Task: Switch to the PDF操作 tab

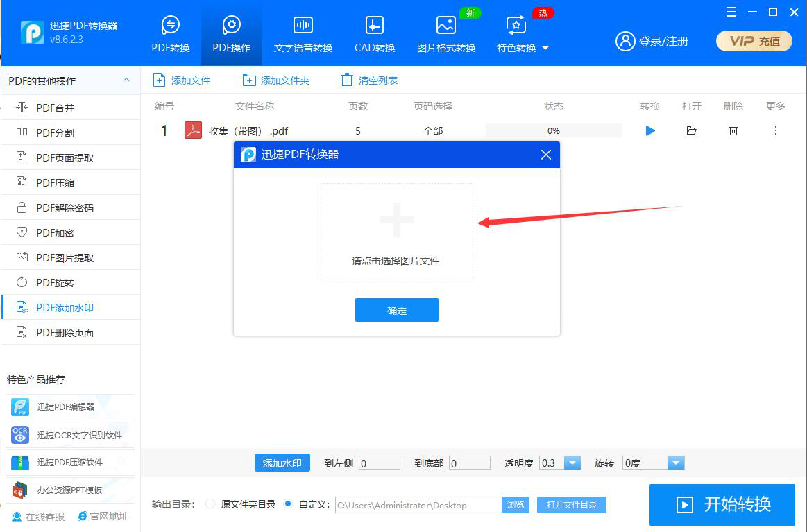Action: (232, 34)
